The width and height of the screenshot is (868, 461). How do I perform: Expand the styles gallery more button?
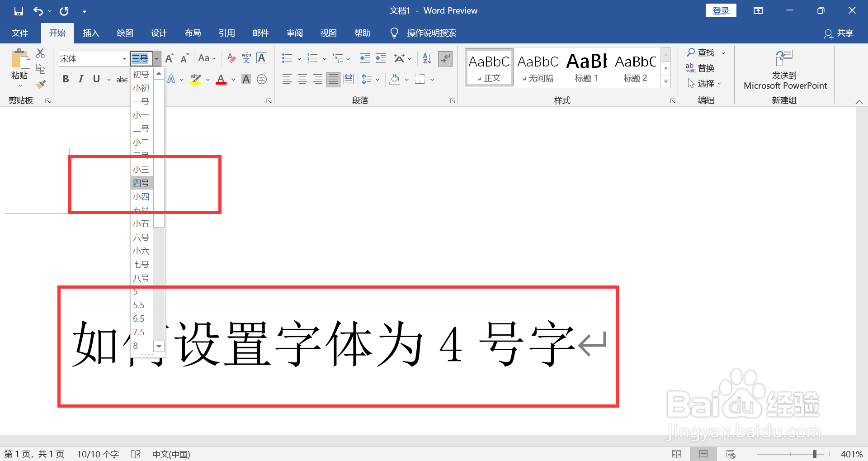(666, 81)
